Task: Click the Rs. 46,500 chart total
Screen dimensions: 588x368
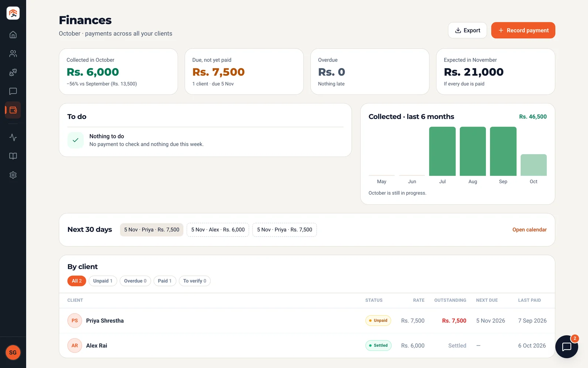Action: click(x=533, y=117)
